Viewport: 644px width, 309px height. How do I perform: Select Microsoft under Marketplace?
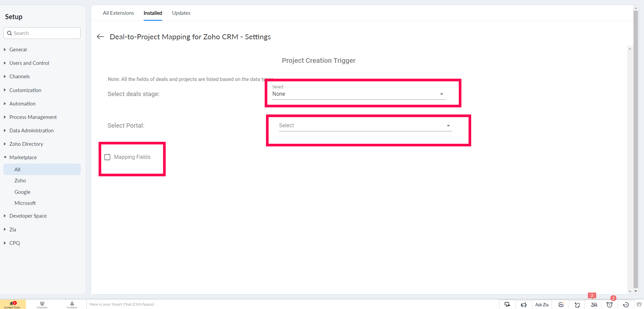pyautogui.click(x=25, y=203)
